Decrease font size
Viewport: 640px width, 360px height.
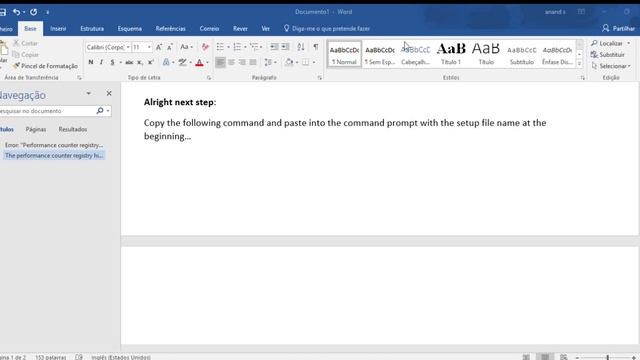(170, 47)
